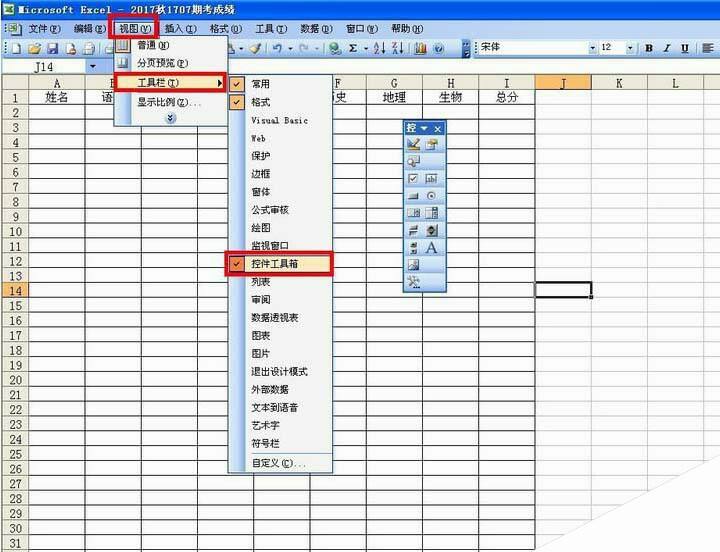Select the Text Box control icon
Screen dimensions: 720x552
431,178
